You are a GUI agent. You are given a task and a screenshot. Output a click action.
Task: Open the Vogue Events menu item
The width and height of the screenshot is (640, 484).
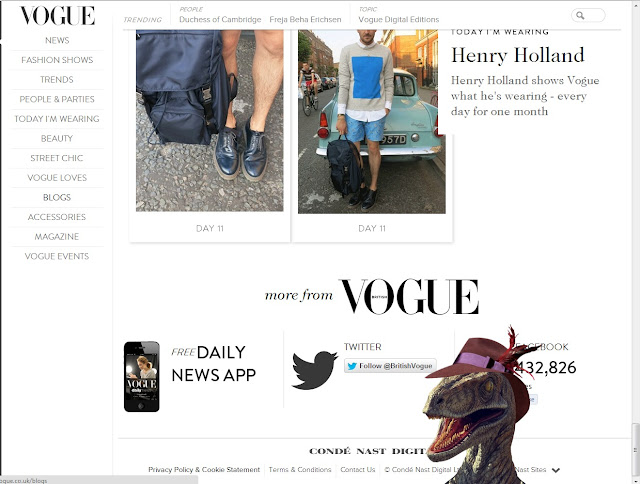[57, 256]
